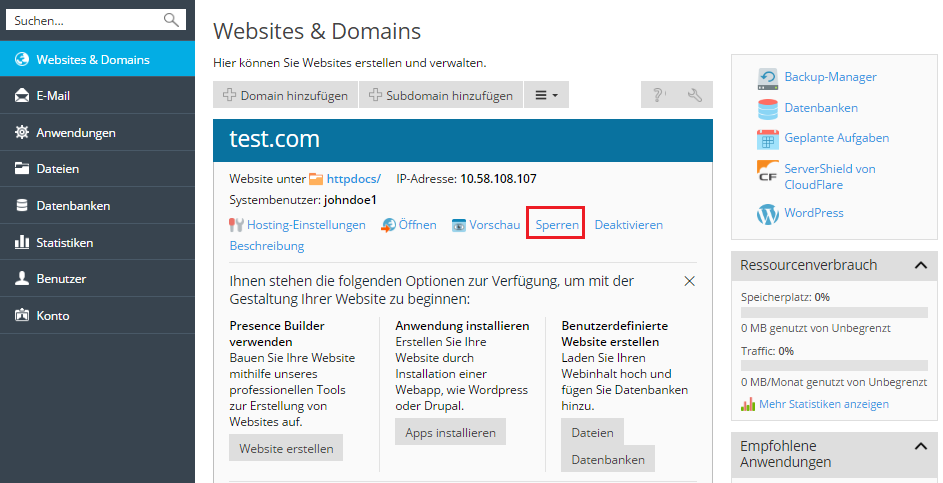Click the Geplante Aufgaben calendar icon
This screenshot has height=483, width=943.
coord(767,138)
